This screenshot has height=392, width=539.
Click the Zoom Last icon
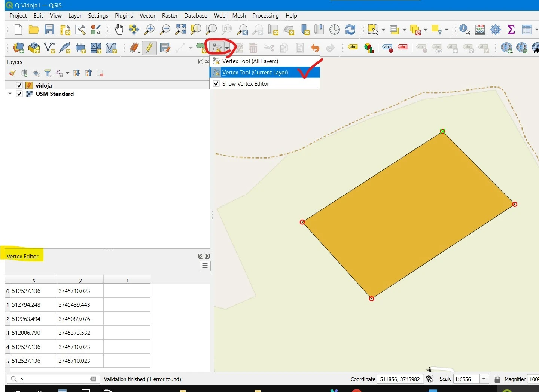[243, 30]
